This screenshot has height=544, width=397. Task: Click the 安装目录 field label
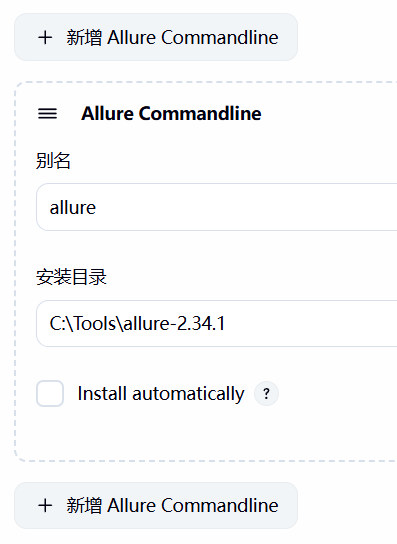(x=71, y=277)
